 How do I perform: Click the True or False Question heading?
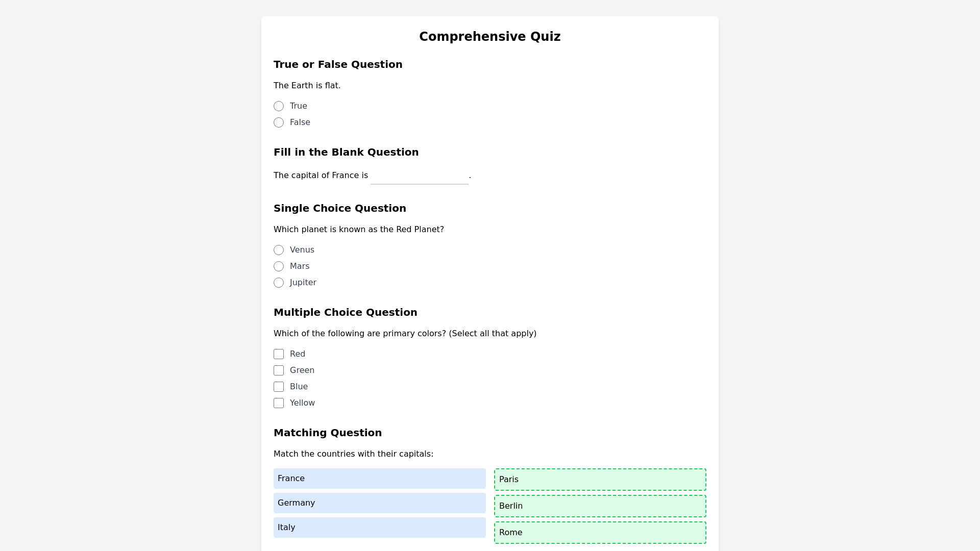[x=338, y=64]
